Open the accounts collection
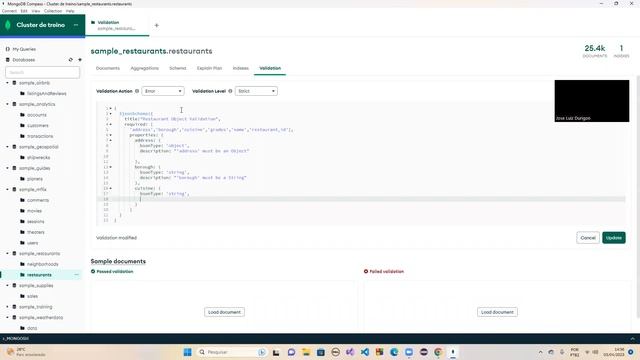The height and width of the screenshot is (360, 640). pos(37,115)
